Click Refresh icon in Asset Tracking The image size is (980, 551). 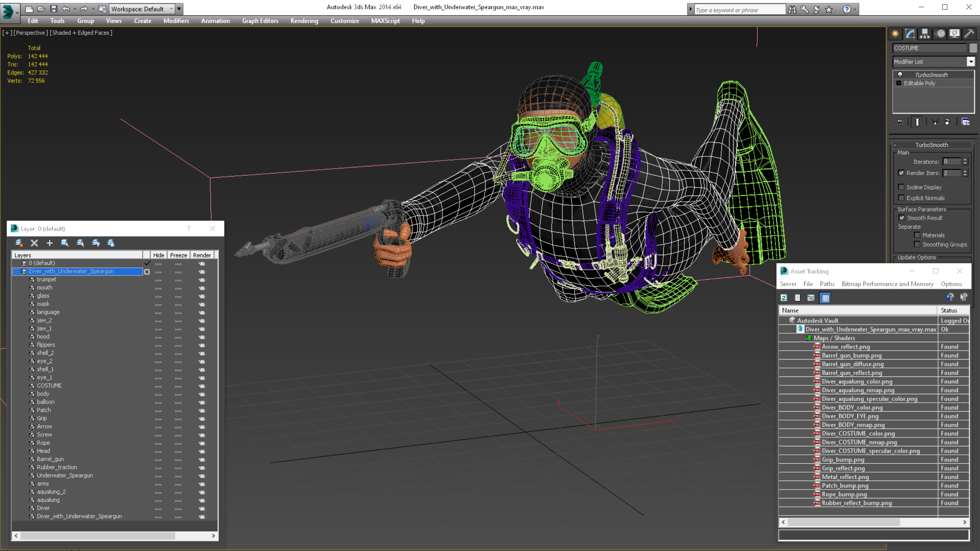click(x=784, y=298)
